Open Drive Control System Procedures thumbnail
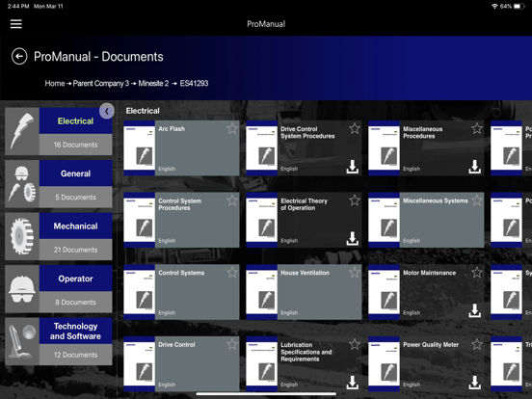532x399 pixels. [x=261, y=147]
